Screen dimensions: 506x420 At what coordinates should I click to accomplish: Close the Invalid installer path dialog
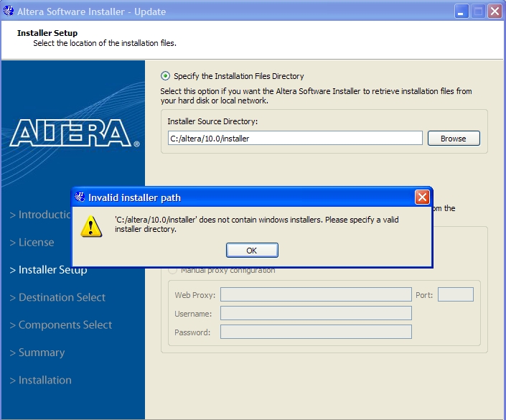click(x=422, y=197)
